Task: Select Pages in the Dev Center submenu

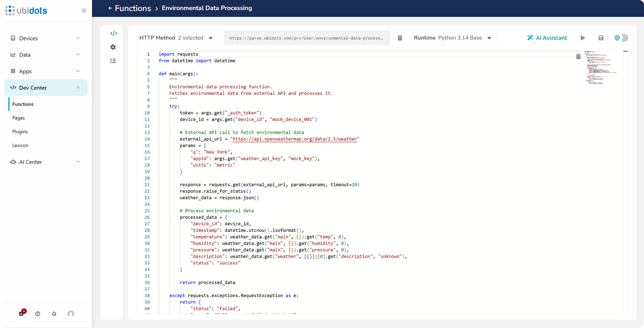Action: click(x=19, y=118)
